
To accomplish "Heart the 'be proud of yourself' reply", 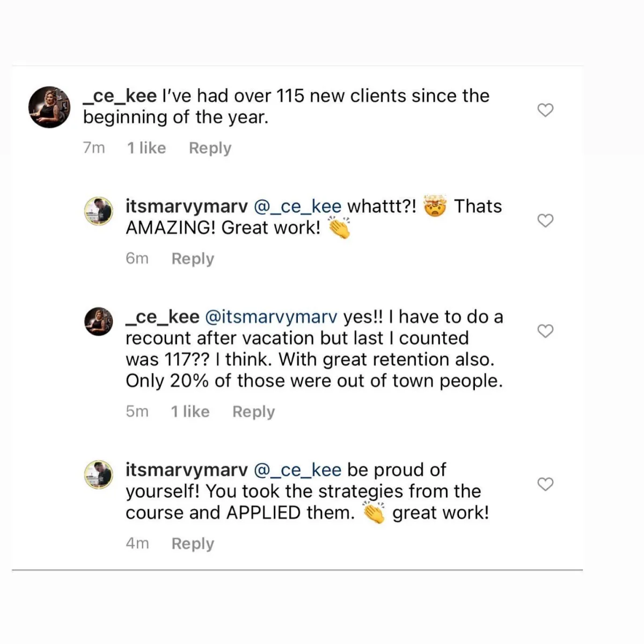I will (x=545, y=484).
